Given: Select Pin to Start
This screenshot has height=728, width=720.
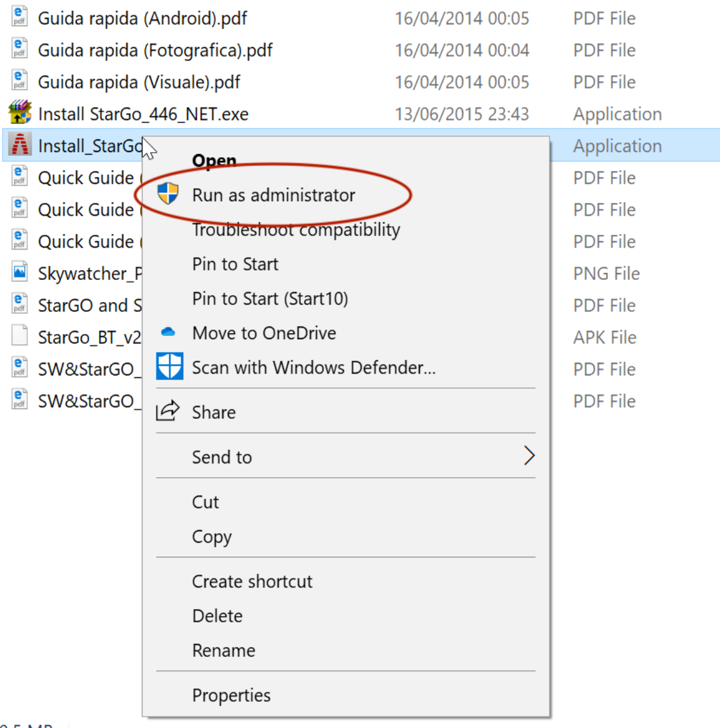Looking at the screenshot, I should (x=235, y=264).
